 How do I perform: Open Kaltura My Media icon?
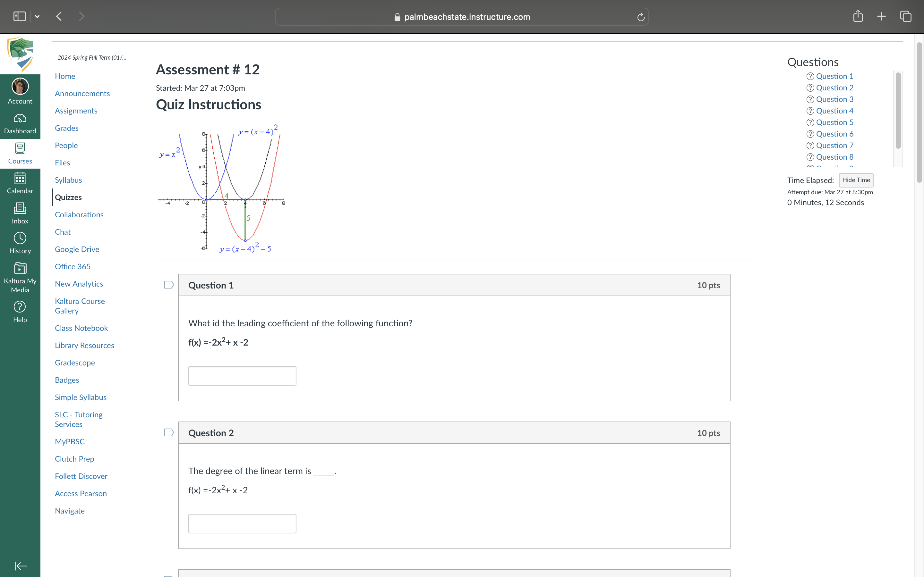20,269
